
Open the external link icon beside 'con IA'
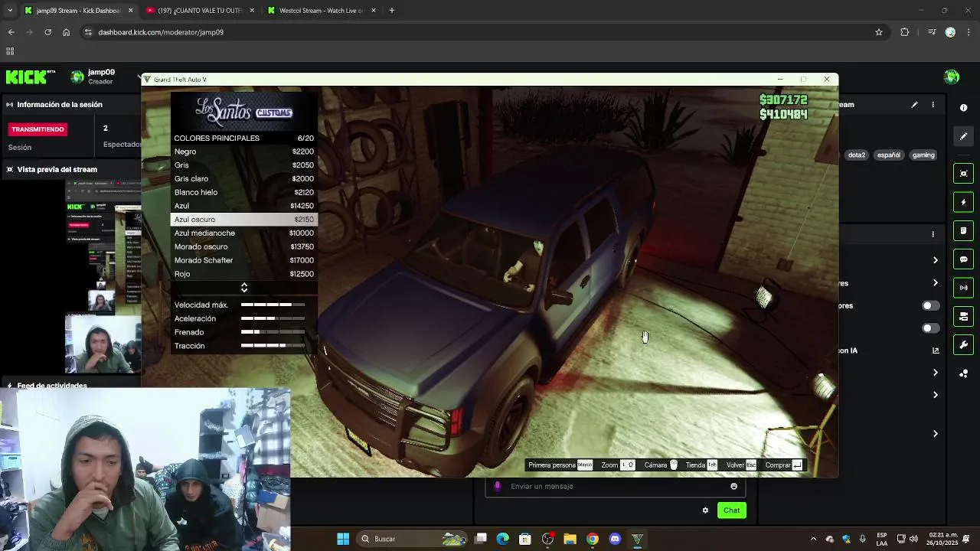[x=935, y=350]
